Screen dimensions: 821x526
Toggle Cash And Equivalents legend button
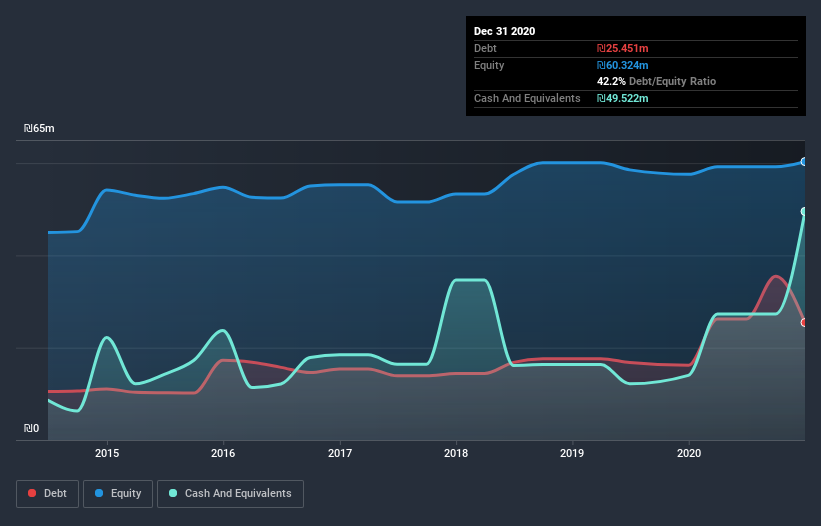pos(230,494)
